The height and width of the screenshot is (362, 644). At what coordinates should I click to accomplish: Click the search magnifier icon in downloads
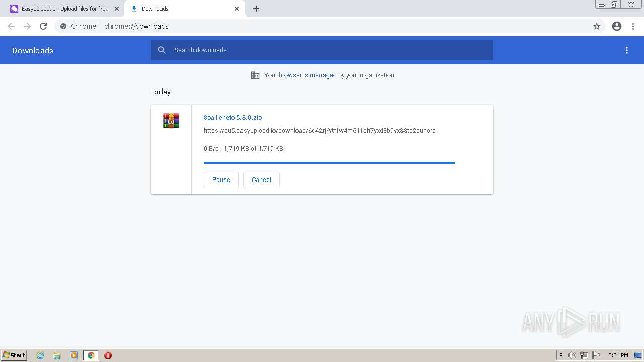point(162,50)
